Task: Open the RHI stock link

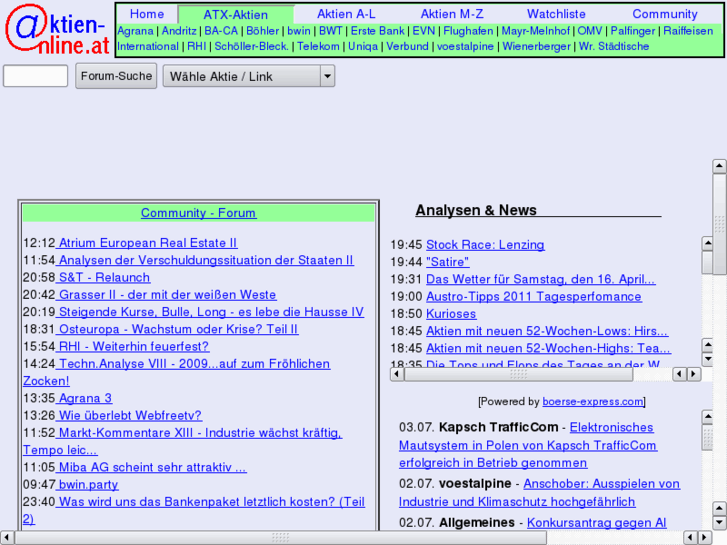Action: point(197,46)
